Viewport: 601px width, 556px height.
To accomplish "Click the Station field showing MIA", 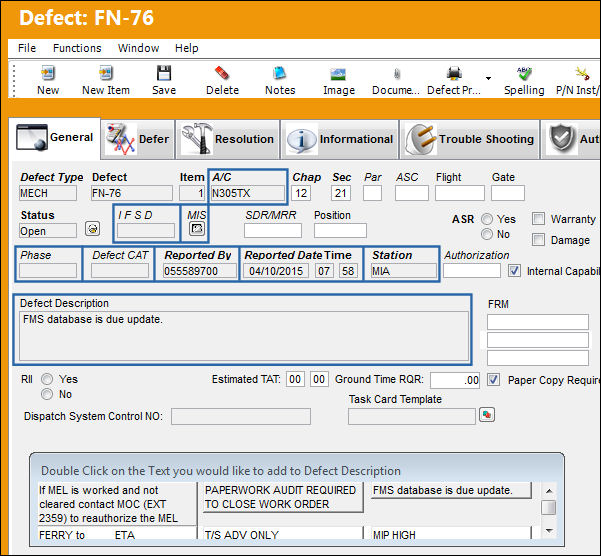I will (404, 271).
